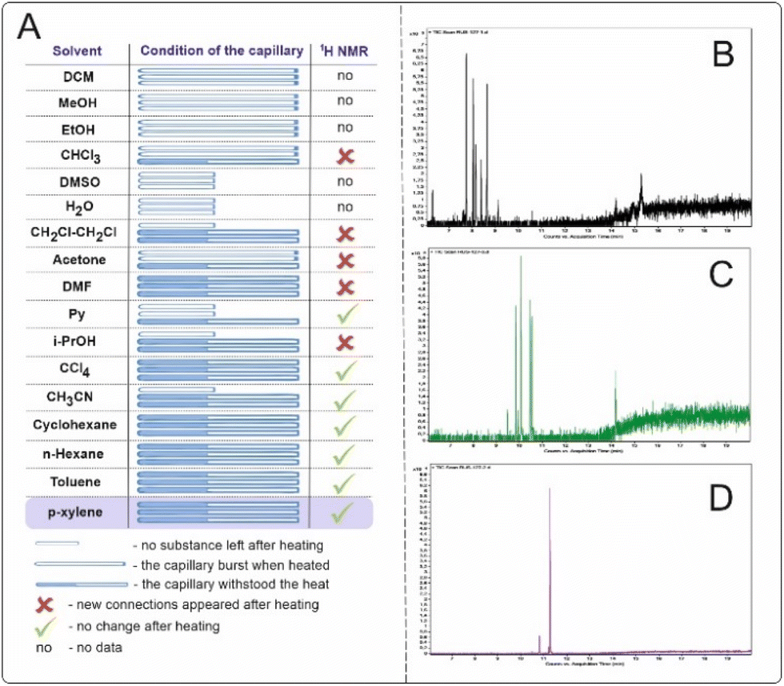Click the green check in the p-xylene row
The image size is (784, 686).
point(343,513)
